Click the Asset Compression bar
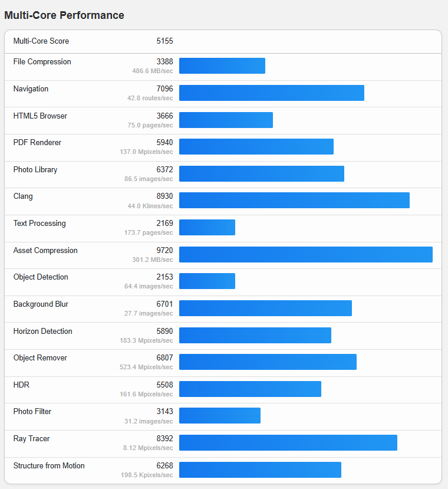448x489 pixels. click(x=305, y=255)
